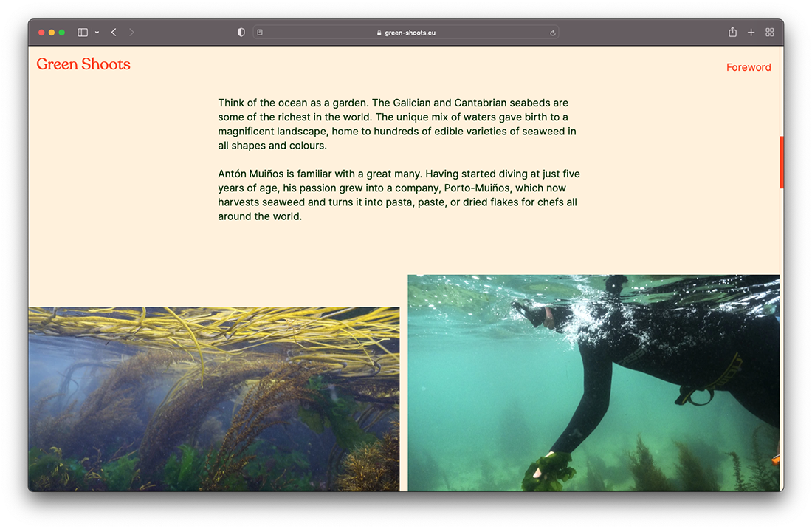Click the red page scrollbar thumb
Screen dimensions: 812x529
(782, 162)
